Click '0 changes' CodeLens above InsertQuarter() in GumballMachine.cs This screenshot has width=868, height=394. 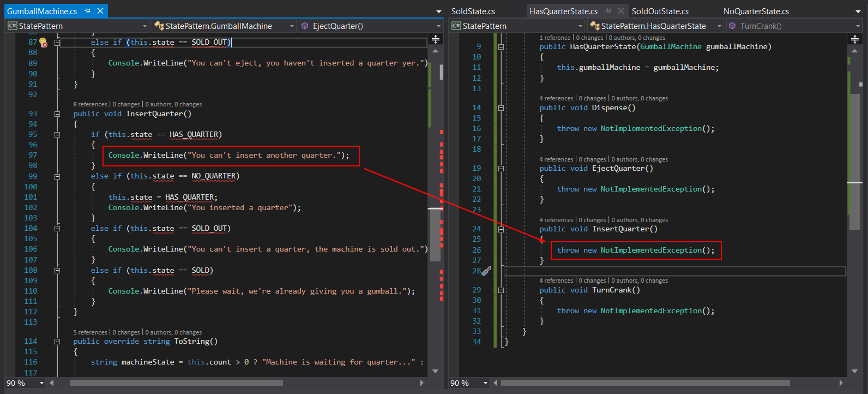tap(126, 104)
